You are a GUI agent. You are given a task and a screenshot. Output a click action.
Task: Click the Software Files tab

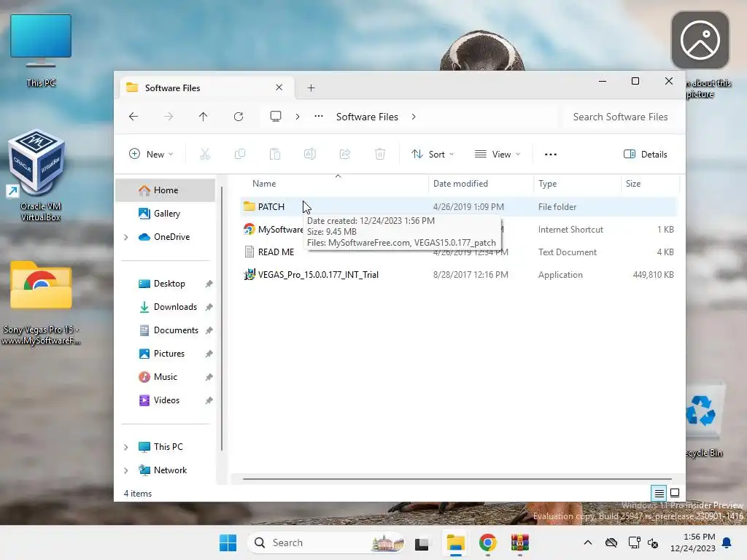[205, 87]
